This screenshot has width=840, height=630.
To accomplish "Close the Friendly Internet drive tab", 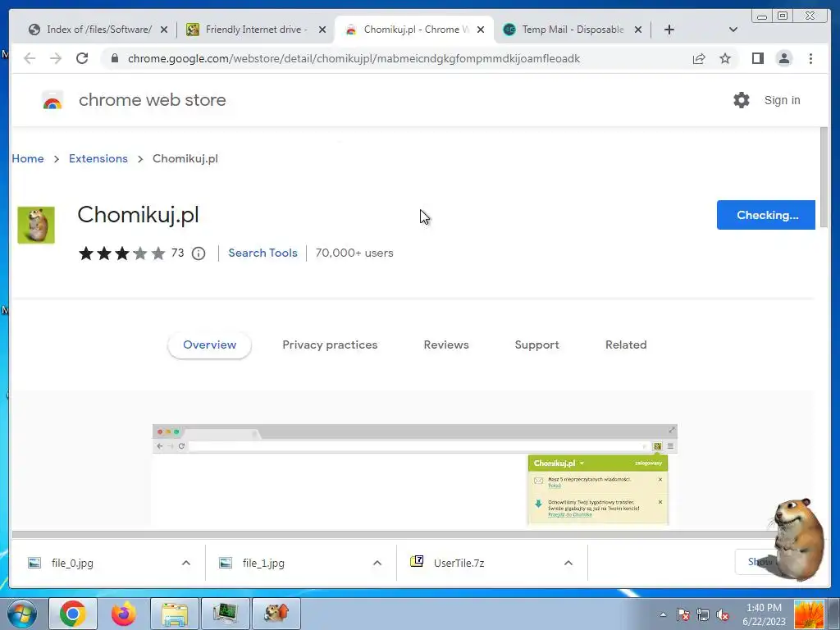I will (322, 30).
